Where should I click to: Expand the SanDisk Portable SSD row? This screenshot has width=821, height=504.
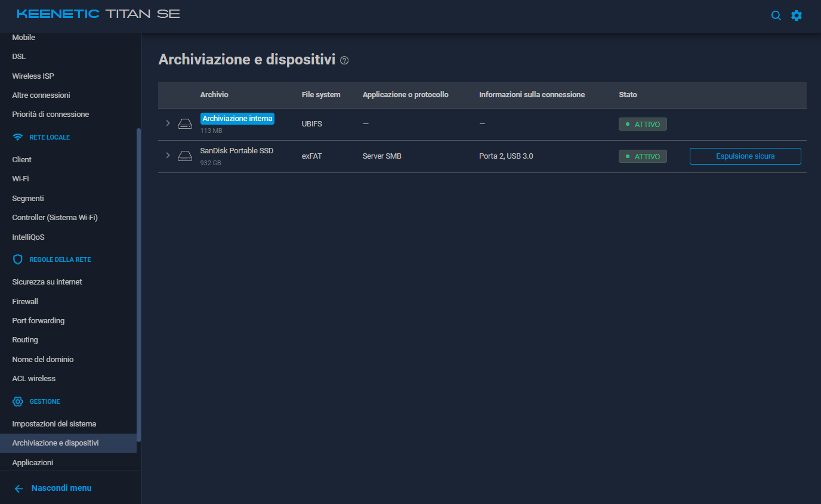point(168,155)
